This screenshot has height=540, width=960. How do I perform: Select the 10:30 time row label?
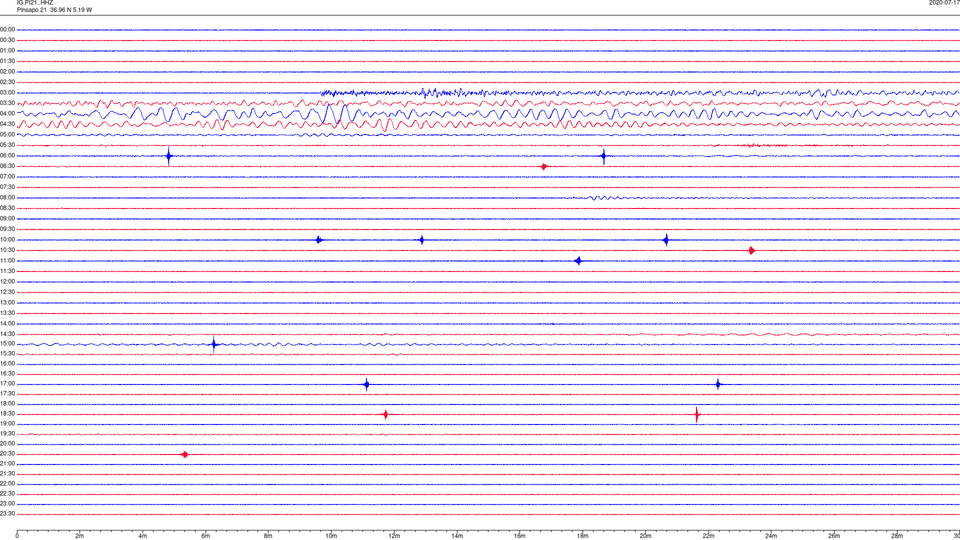pos(7,250)
